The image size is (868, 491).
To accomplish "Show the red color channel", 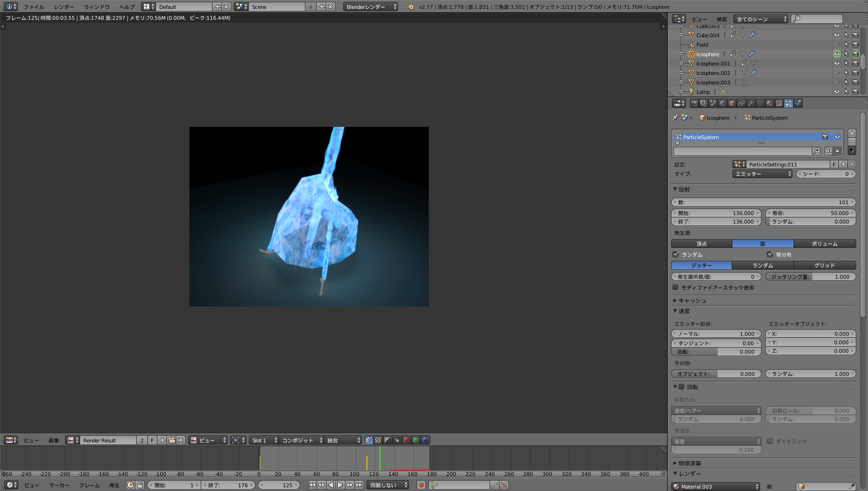I will [406, 440].
